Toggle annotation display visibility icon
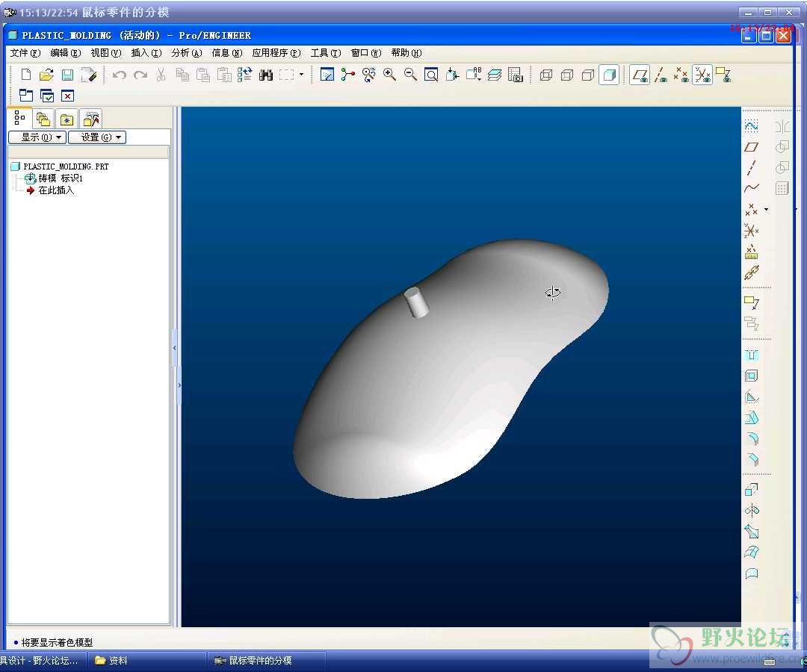The image size is (807, 672). 723,75
